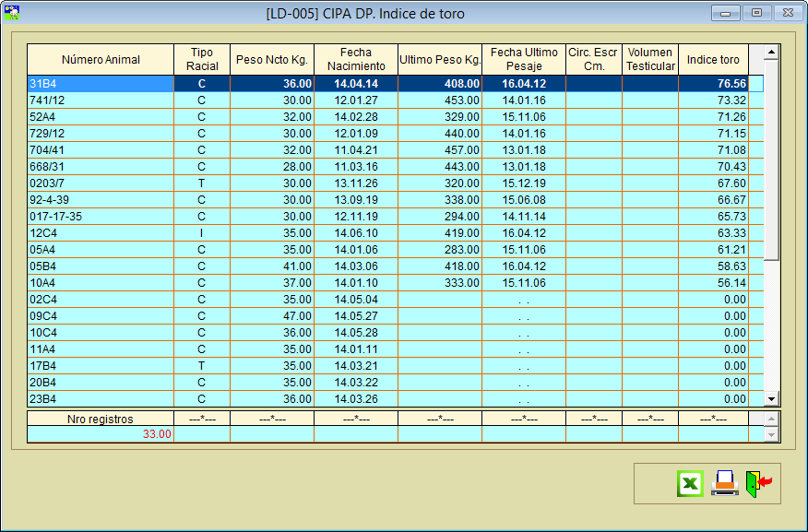Click the Tipo Racial column header
The width and height of the screenshot is (808, 532).
pos(201,60)
